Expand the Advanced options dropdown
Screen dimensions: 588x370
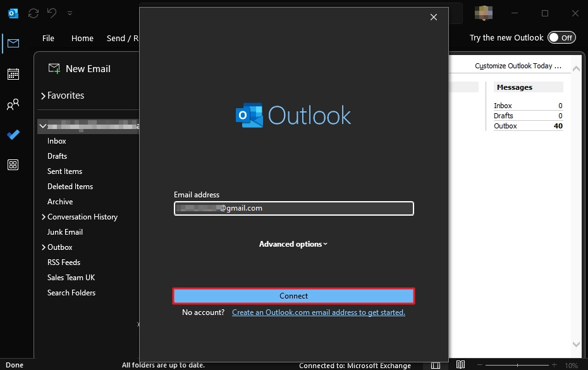[293, 244]
